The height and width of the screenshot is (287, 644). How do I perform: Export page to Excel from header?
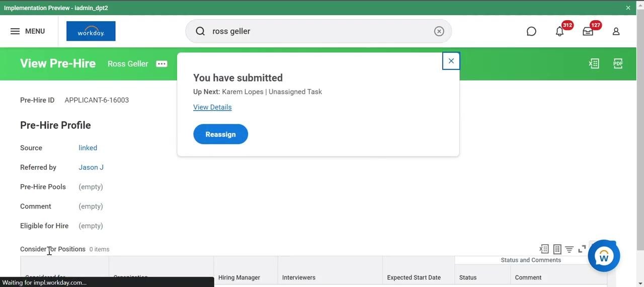click(594, 63)
